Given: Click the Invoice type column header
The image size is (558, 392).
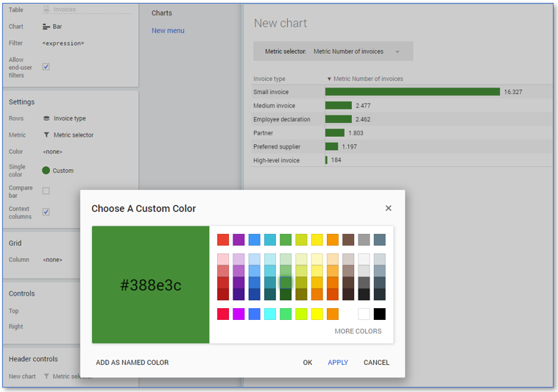Looking at the screenshot, I should coord(269,79).
